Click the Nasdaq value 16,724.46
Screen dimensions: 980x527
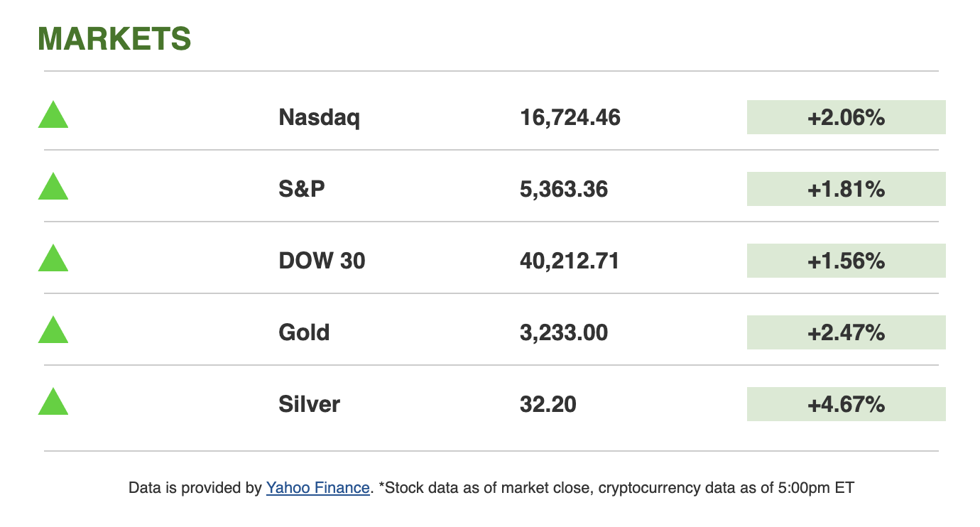click(570, 117)
